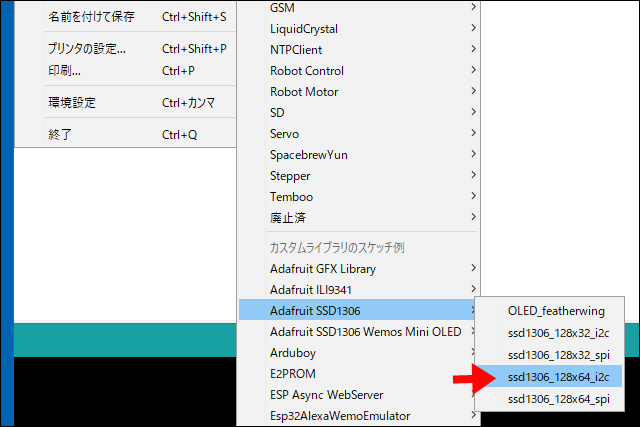Open the Stepper examples submenu
The width and height of the screenshot is (640, 427).
359,176
